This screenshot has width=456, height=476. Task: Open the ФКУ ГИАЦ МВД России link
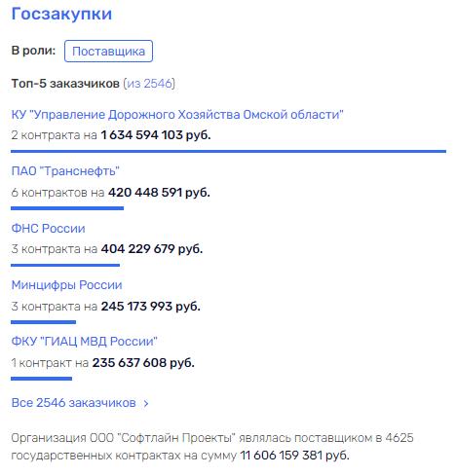point(85,342)
